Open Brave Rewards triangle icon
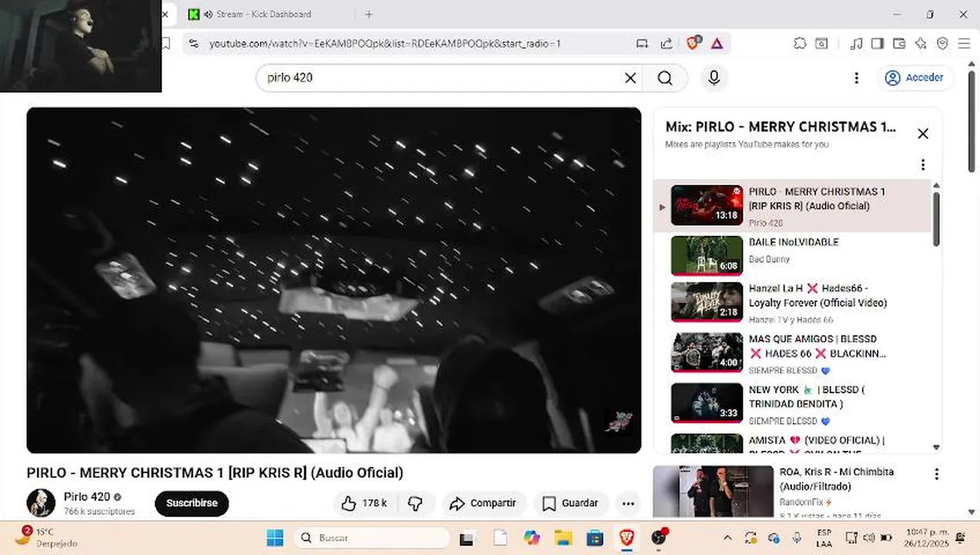980x555 pixels. [x=717, y=44]
